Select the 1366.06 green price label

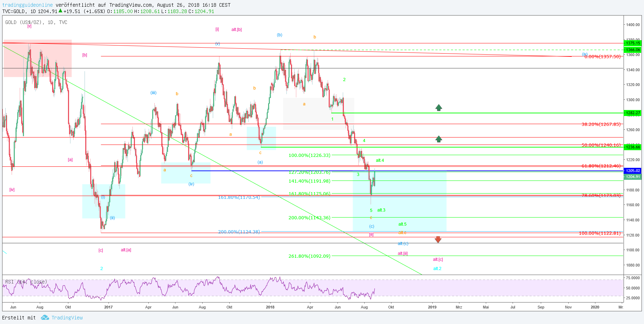[x=633, y=50]
